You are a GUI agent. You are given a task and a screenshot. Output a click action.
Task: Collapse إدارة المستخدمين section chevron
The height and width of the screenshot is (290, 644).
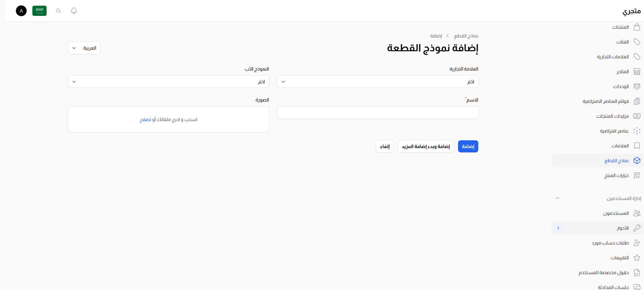[558, 198]
